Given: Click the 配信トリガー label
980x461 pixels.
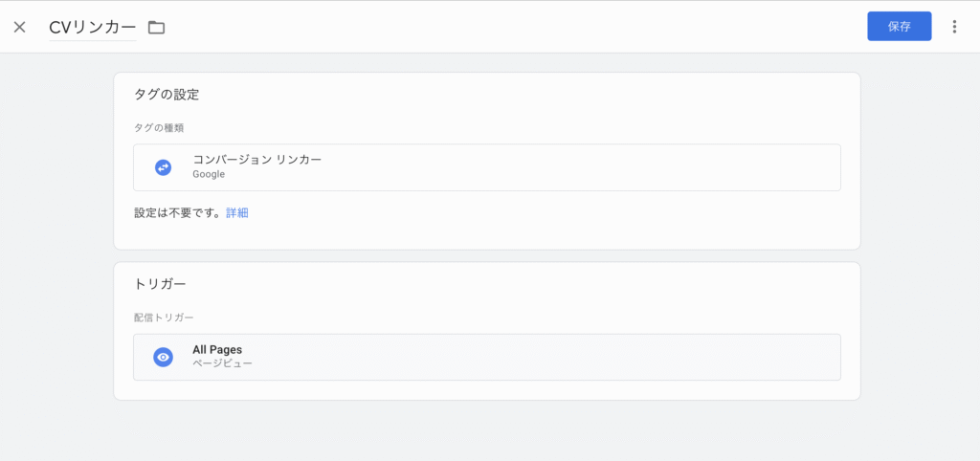Looking at the screenshot, I should (166, 317).
